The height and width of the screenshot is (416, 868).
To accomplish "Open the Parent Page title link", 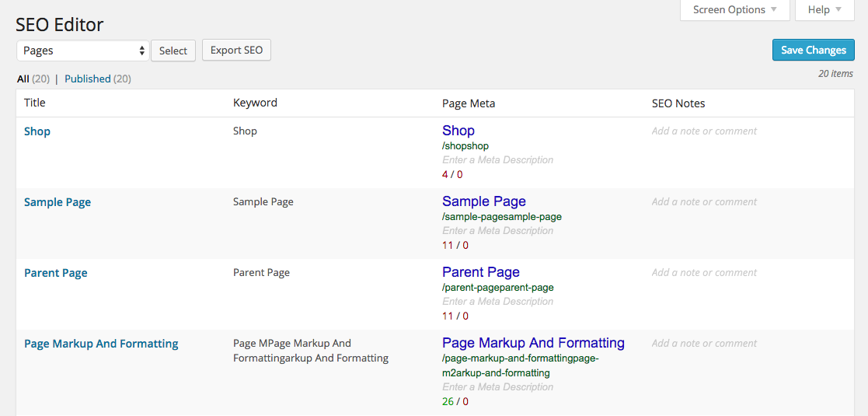I will coord(56,273).
